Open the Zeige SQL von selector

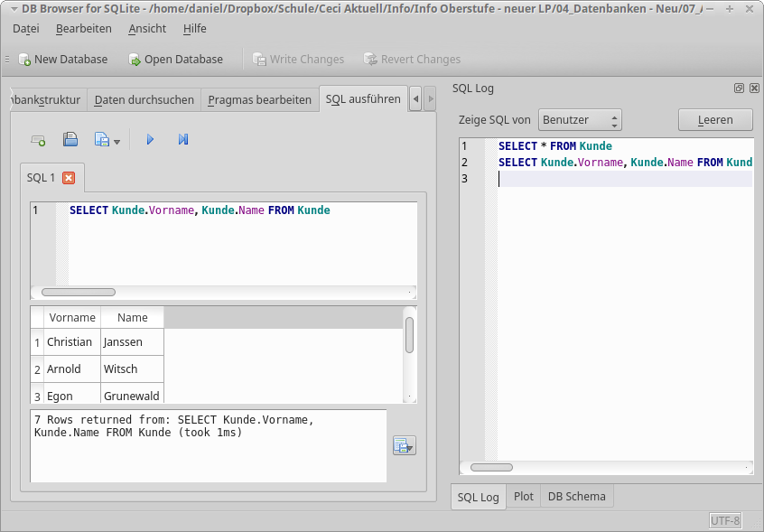(580, 119)
